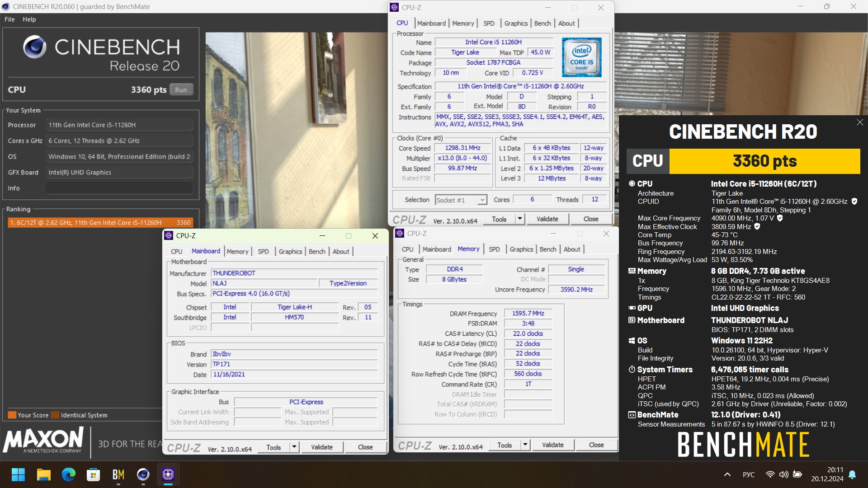Click CPU section chip icon in BenchMate panel
This screenshot has width=868, height=488.
click(632, 184)
